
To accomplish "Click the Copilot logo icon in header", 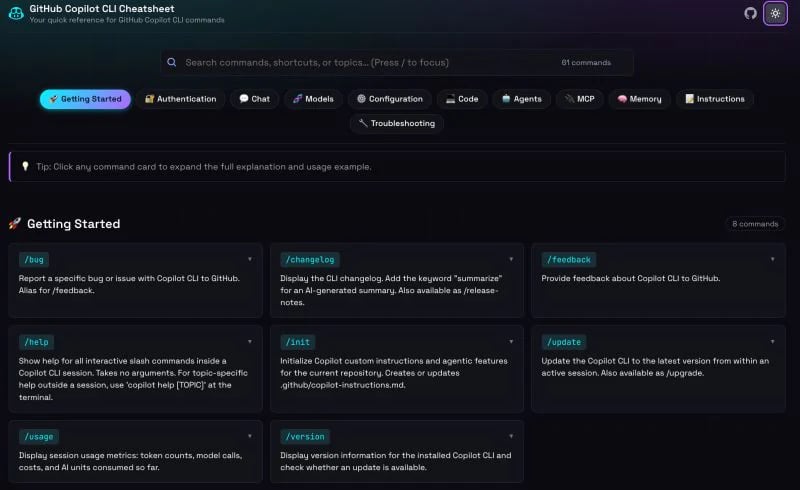I will click(16, 13).
